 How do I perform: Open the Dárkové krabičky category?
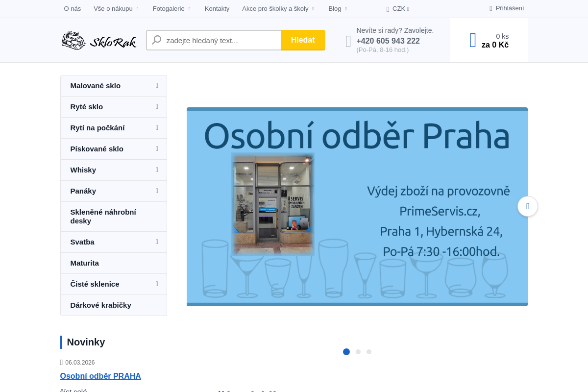(114, 305)
